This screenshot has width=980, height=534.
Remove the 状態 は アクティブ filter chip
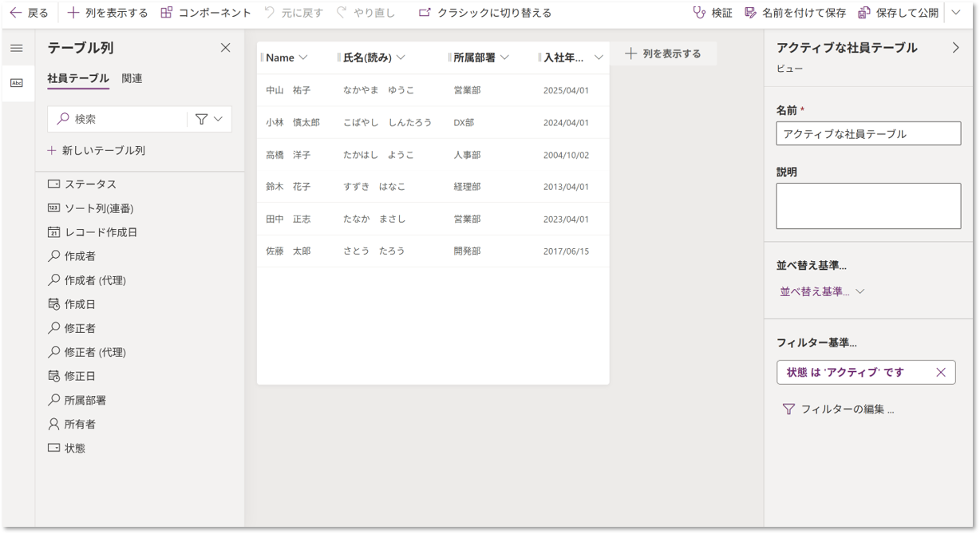[940, 372]
